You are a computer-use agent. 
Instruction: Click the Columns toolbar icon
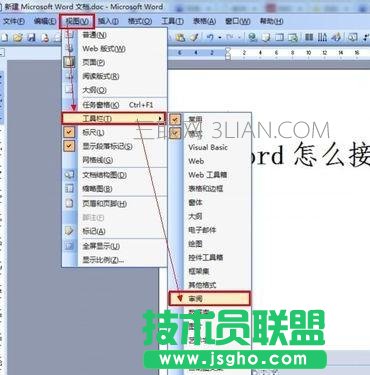[309, 37]
